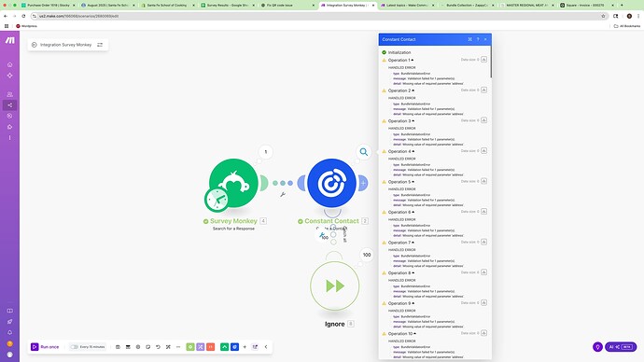Collapse the bottom toolbar with chevron

[266, 347]
